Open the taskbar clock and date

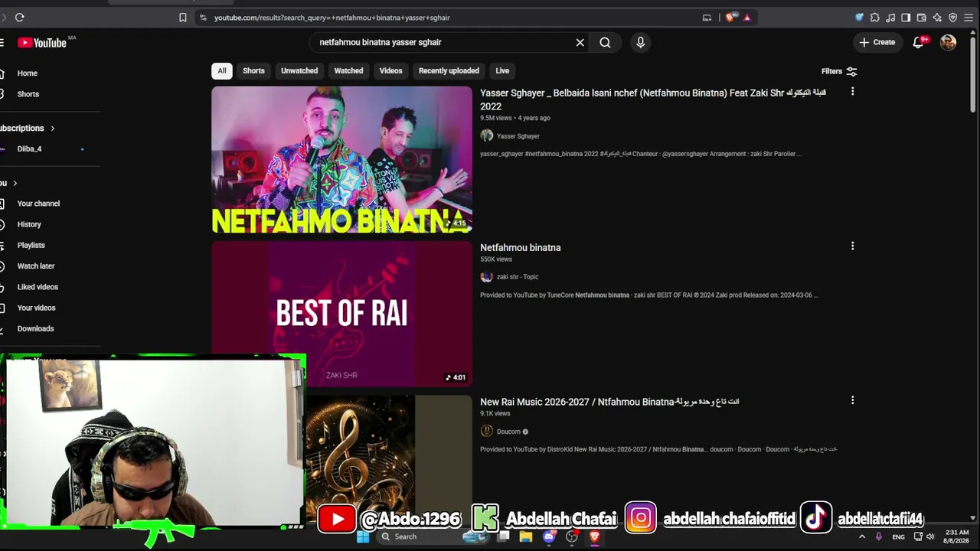[x=956, y=536]
